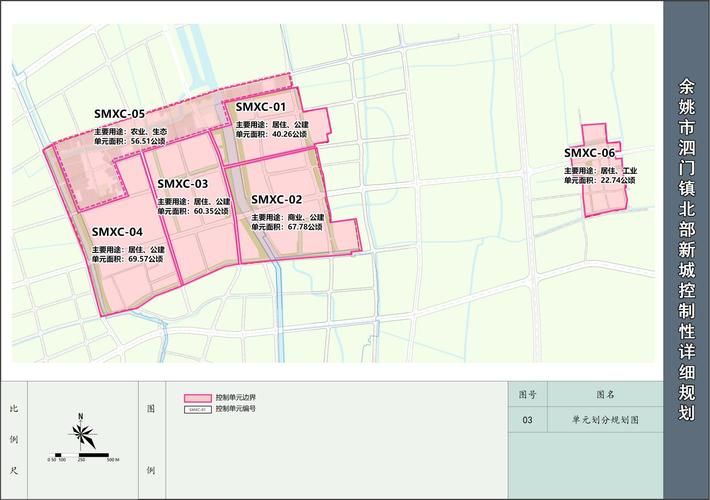Select the SMXC-03 unit label
This screenshot has width=710, height=500.
pyautogui.click(x=182, y=184)
